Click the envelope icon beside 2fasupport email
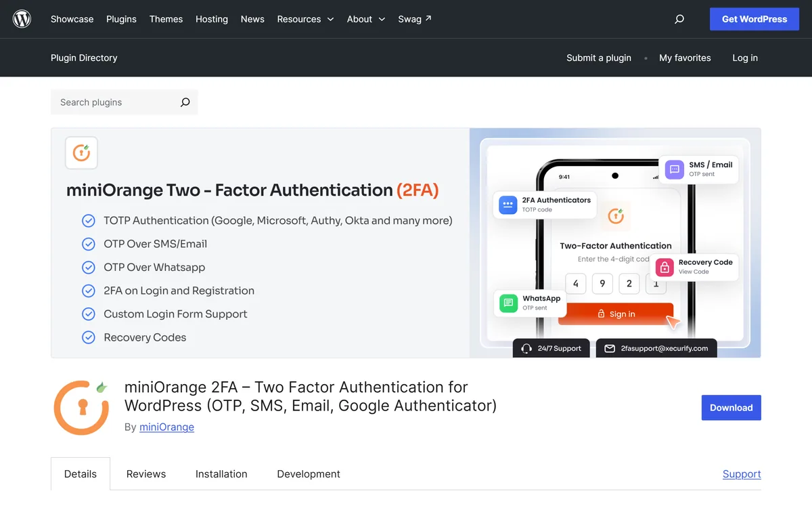This screenshot has width=812, height=508. click(x=610, y=348)
